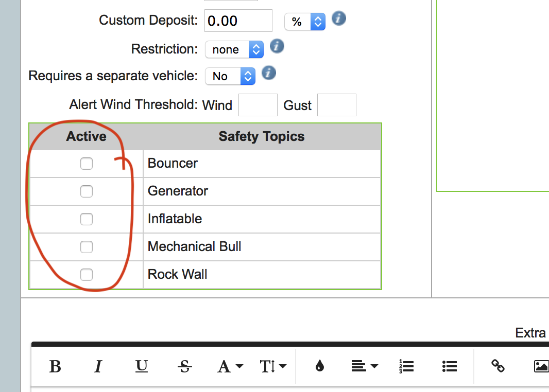
Task: Open the text color droplet picker
Action: pyautogui.click(x=320, y=366)
